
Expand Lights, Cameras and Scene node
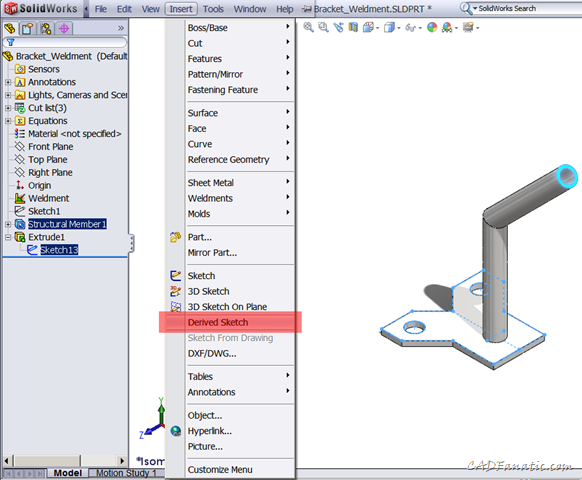pyautogui.click(x=8, y=95)
